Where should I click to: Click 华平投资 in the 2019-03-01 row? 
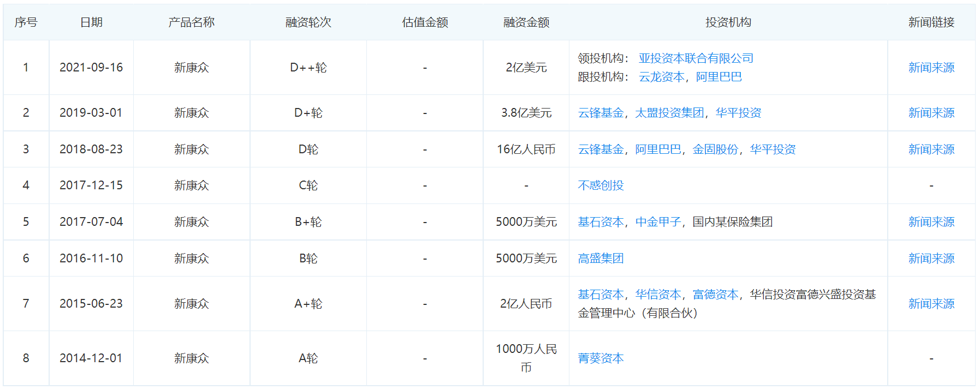[738, 113]
